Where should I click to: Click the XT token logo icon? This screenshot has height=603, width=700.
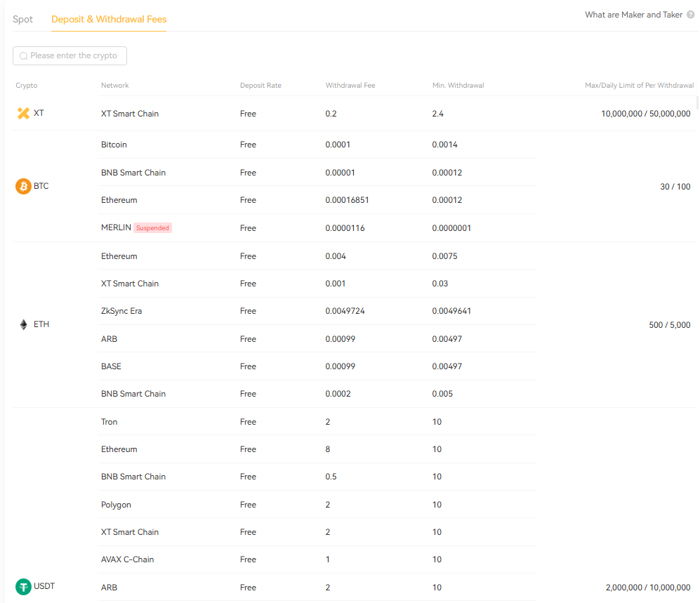point(23,113)
